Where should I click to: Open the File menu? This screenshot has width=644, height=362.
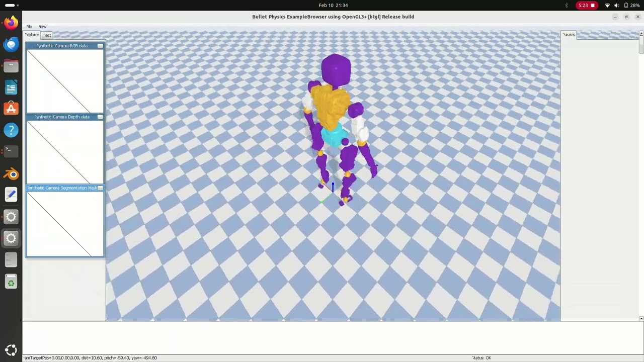[x=30, y=27]
